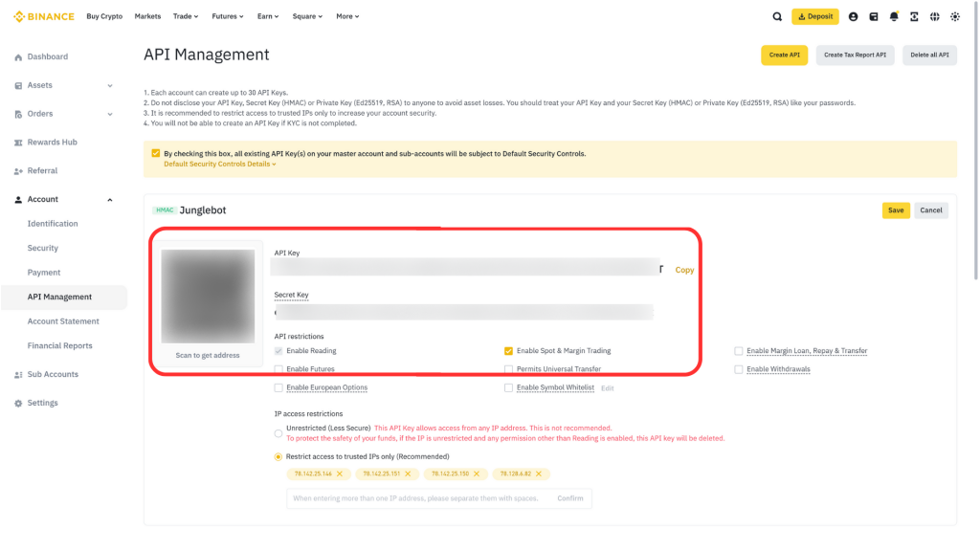Select Unrestricted (Less Secure) radio

278,433
